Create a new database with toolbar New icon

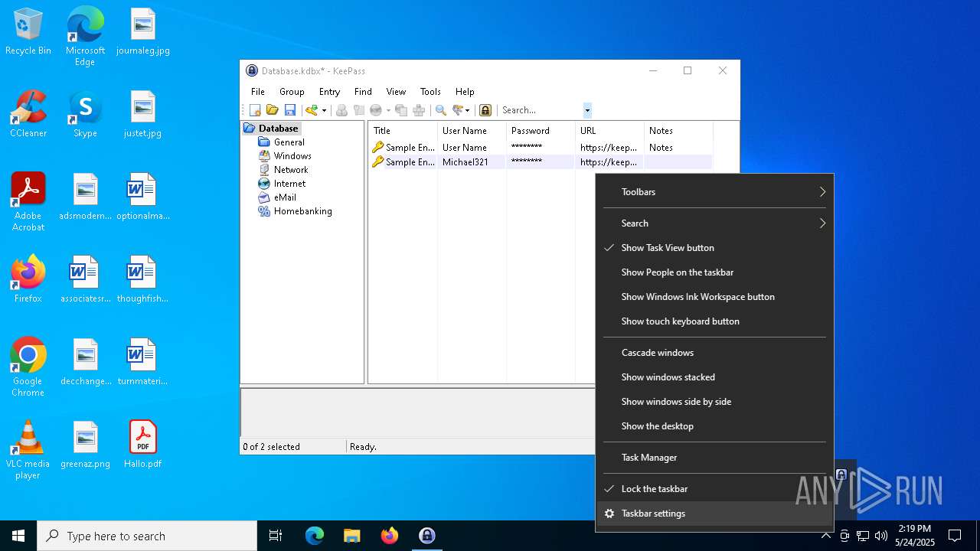point(256,110)
